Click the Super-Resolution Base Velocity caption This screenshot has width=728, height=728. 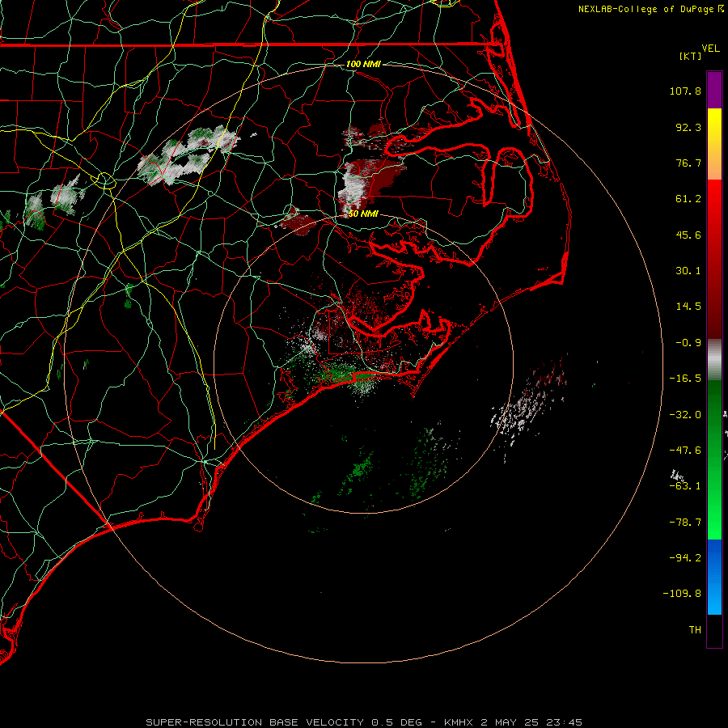(364, 722)
